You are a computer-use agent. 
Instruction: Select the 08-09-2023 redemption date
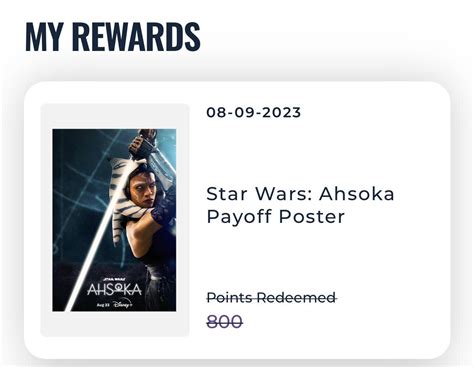click(254, 112)
